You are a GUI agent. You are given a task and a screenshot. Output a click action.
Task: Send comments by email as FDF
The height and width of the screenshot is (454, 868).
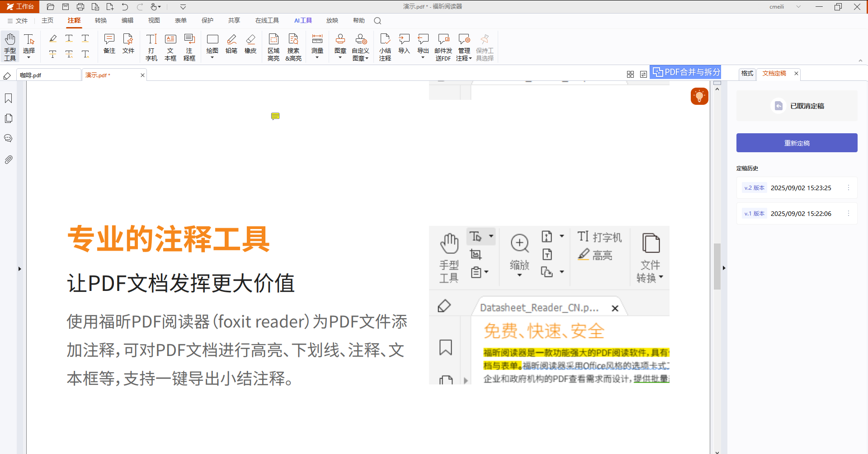click(x=443, y=47)
